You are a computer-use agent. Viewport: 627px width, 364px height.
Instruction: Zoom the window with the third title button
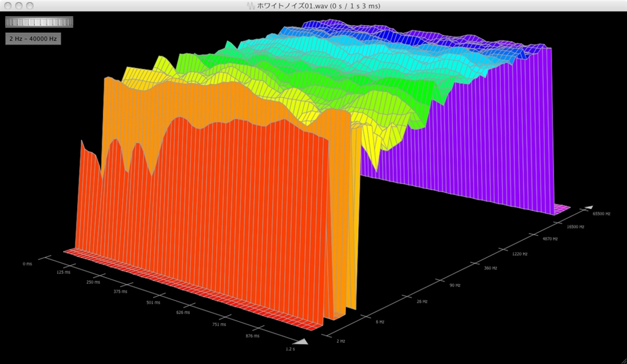coord(29,6)
